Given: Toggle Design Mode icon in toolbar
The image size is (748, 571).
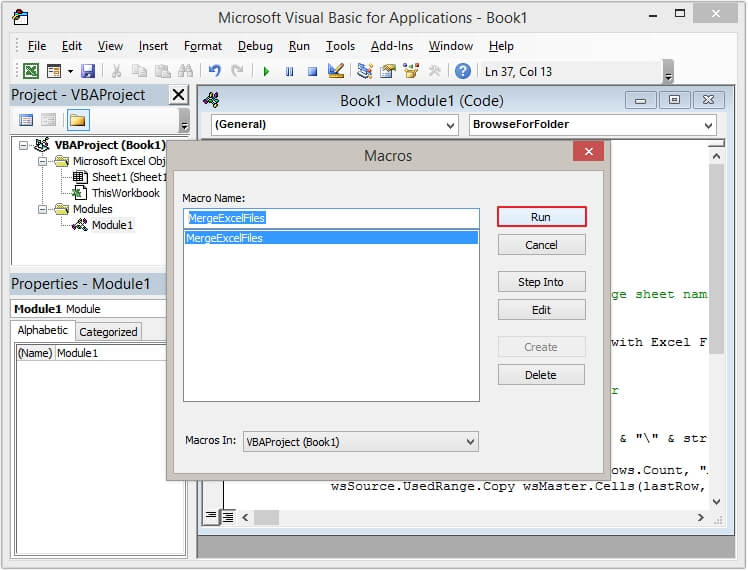Looking at the screenshot, I should (x=336, y=71).
